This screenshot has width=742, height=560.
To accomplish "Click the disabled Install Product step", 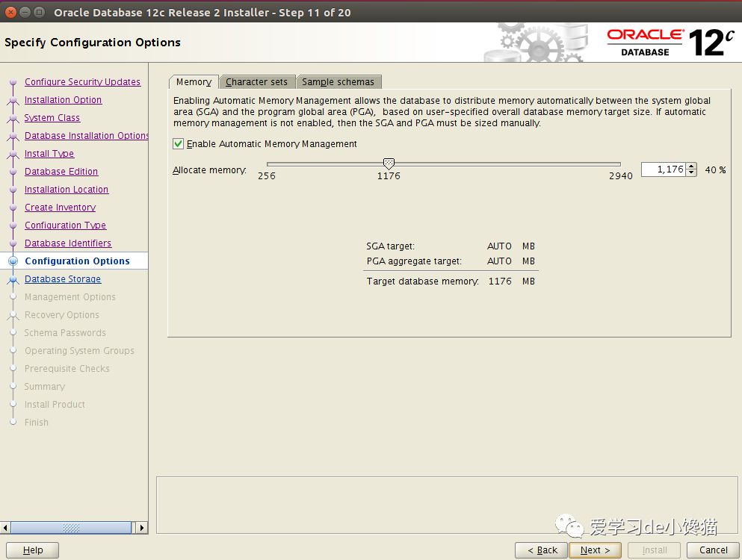I will (55, 405).
